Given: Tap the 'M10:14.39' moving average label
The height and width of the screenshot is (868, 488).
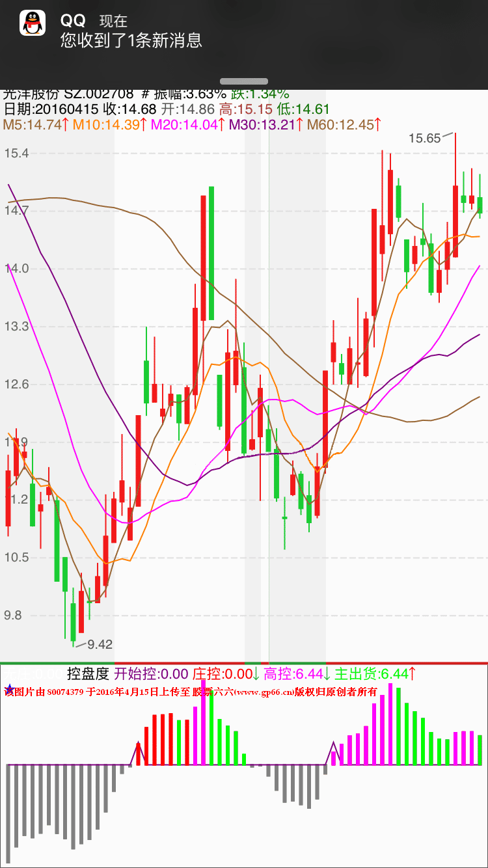Looking at the screenshot, I should tap(111, 124).
